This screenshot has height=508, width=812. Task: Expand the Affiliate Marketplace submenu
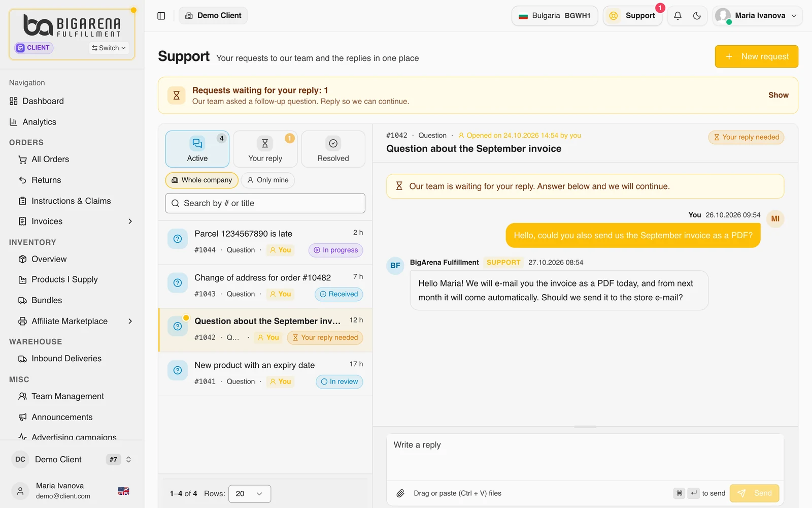[130, 321]
